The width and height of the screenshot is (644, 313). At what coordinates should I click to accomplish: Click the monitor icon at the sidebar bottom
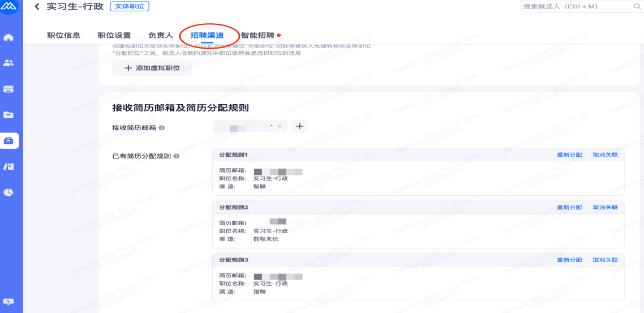(8, 302)
